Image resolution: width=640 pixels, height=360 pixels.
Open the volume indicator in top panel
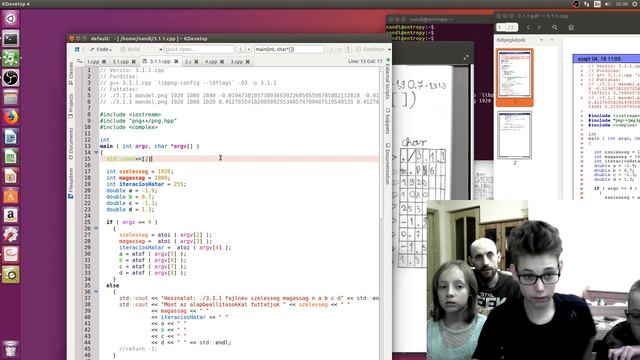608,4
